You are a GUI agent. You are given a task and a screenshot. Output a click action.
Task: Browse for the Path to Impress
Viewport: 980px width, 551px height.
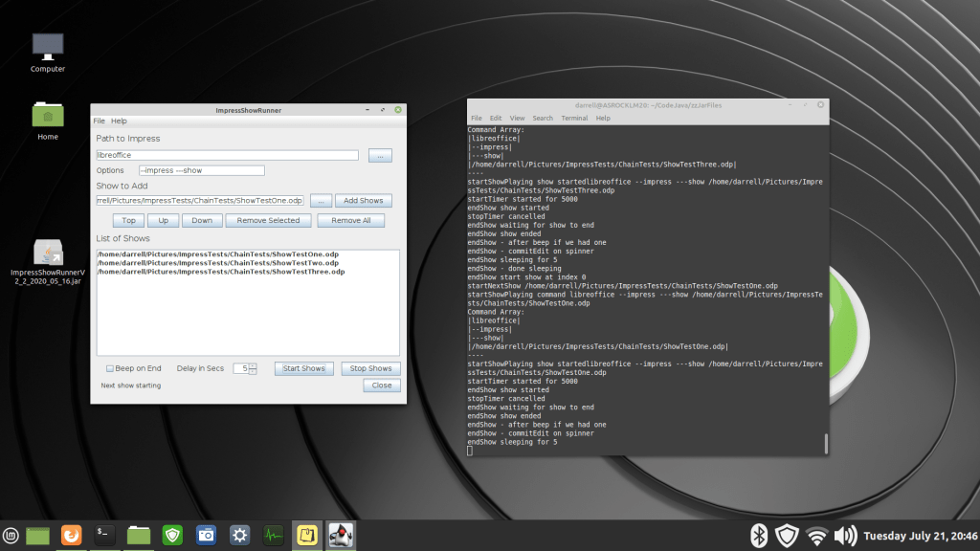click(380, 155)
